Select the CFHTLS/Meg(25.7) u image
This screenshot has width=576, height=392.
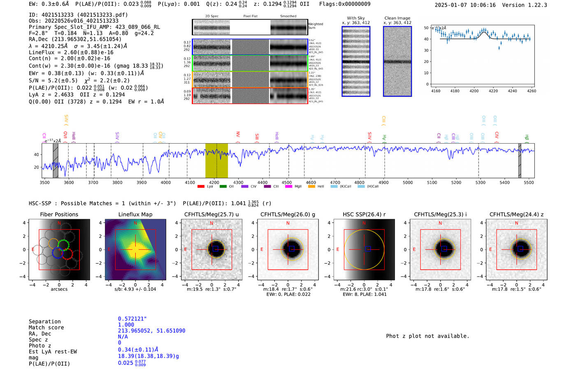click(211, 249)
